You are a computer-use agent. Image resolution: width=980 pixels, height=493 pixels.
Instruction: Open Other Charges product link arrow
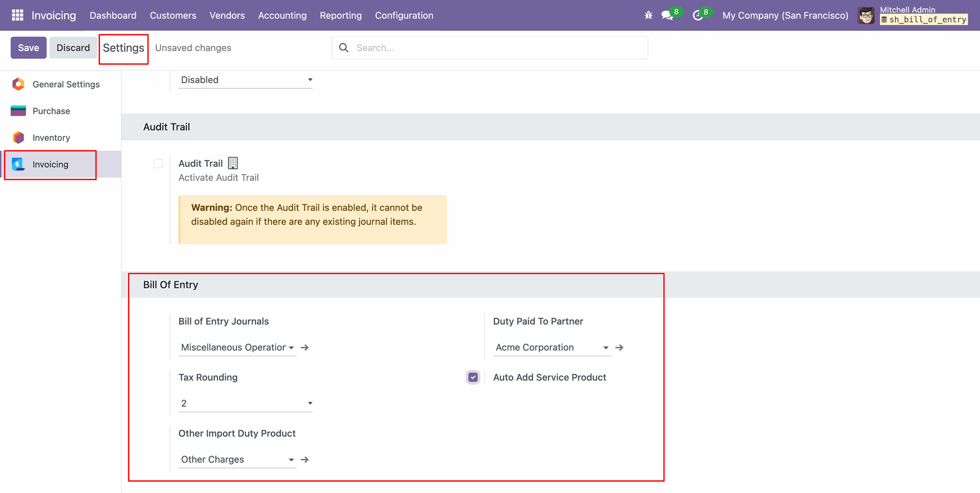[x=305, y=460]
